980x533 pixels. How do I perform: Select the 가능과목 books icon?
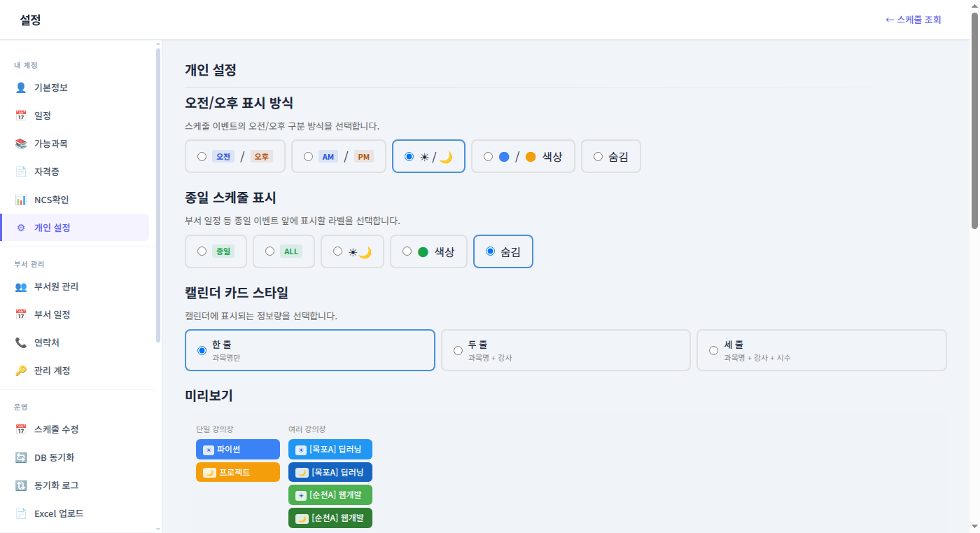tap(21, 143)
